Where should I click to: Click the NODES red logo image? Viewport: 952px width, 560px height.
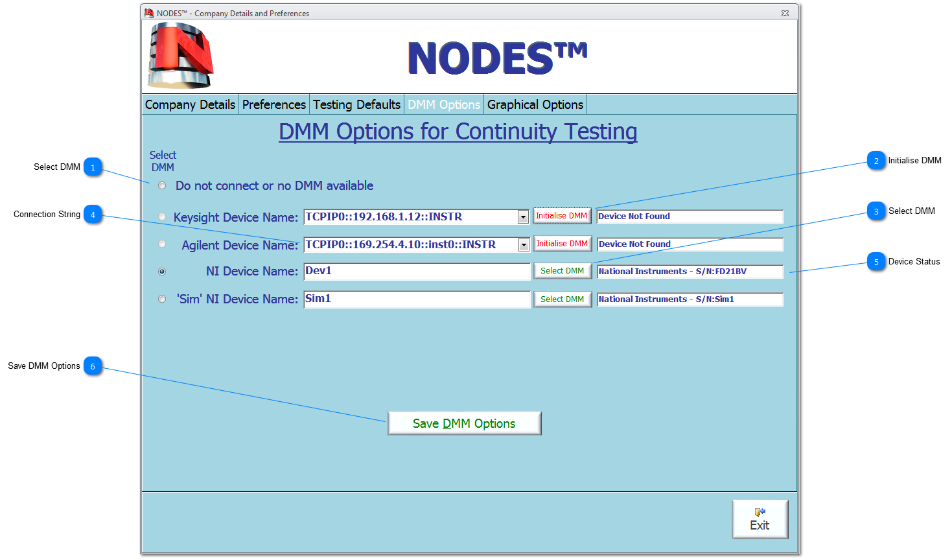180,56
